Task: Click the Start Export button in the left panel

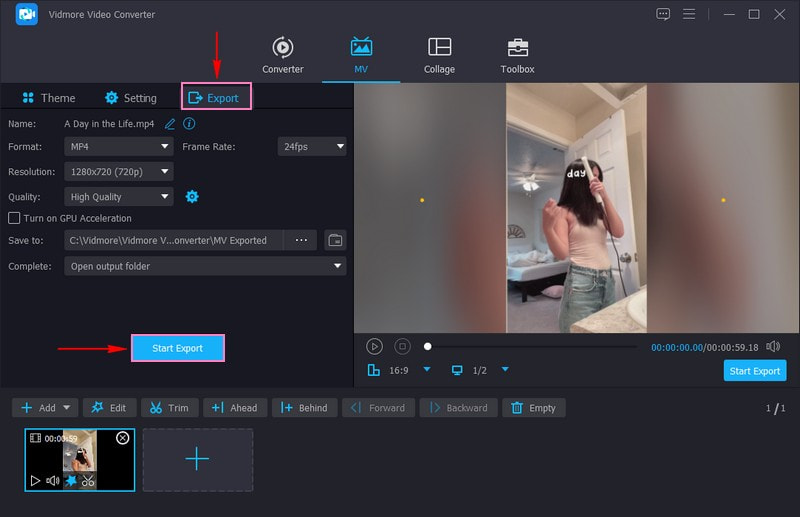Action: [x=177, y=348]
